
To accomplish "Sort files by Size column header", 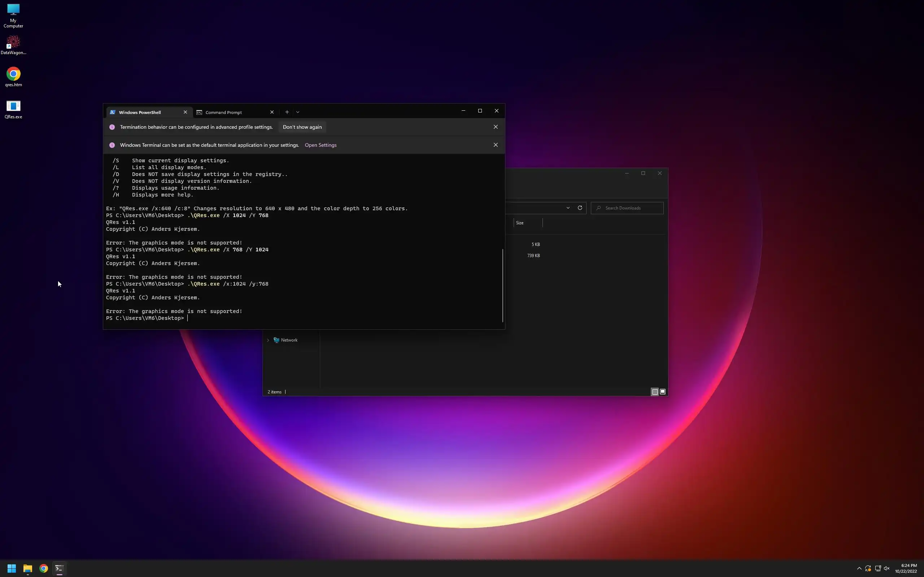I will coord(520,223).
